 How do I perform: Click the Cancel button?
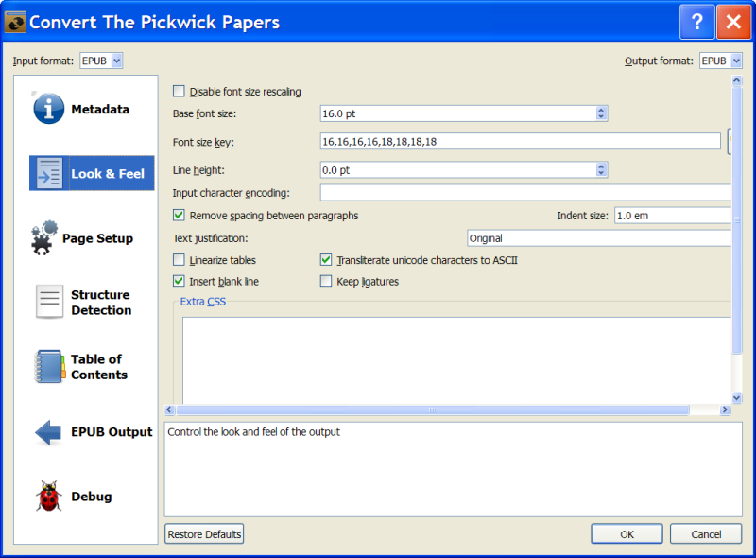coord(706,534)
